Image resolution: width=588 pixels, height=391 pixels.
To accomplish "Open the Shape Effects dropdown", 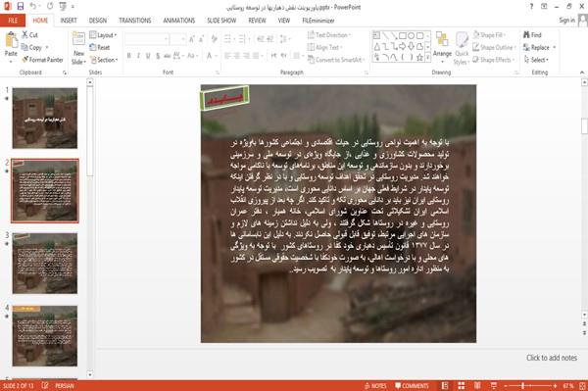I will tap(494, 60).
